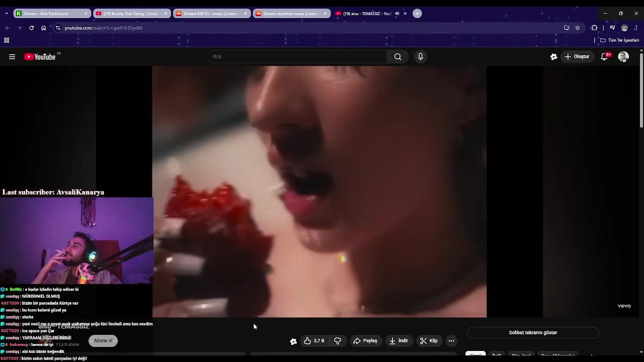Viewport: 644px width, 362px height.
Task: Expand the tab search dropdown arrow
Action: (6, 14)
